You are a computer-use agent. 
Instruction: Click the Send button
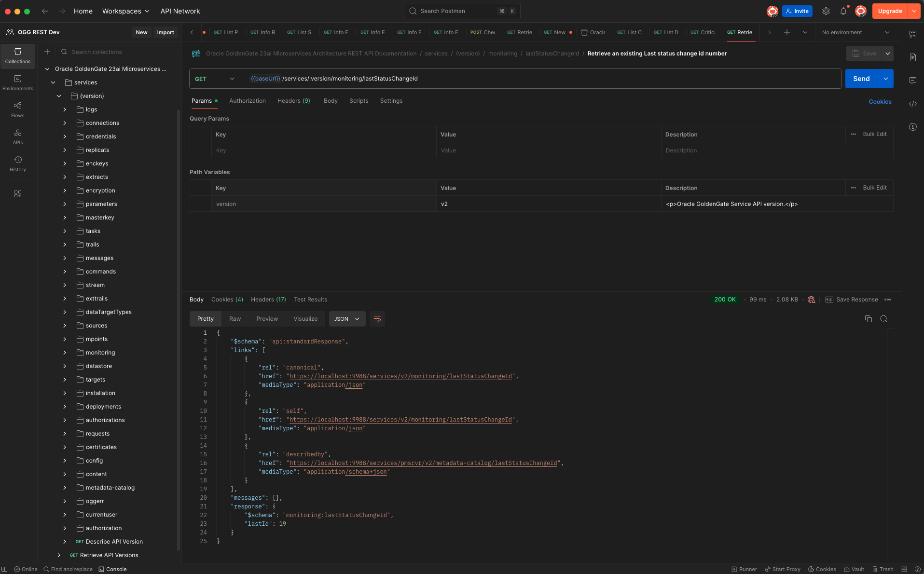(x=861, y=79)
